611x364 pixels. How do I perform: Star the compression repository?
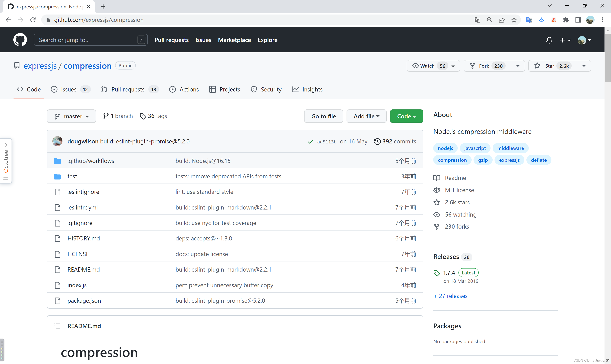(x=553, y=66)
